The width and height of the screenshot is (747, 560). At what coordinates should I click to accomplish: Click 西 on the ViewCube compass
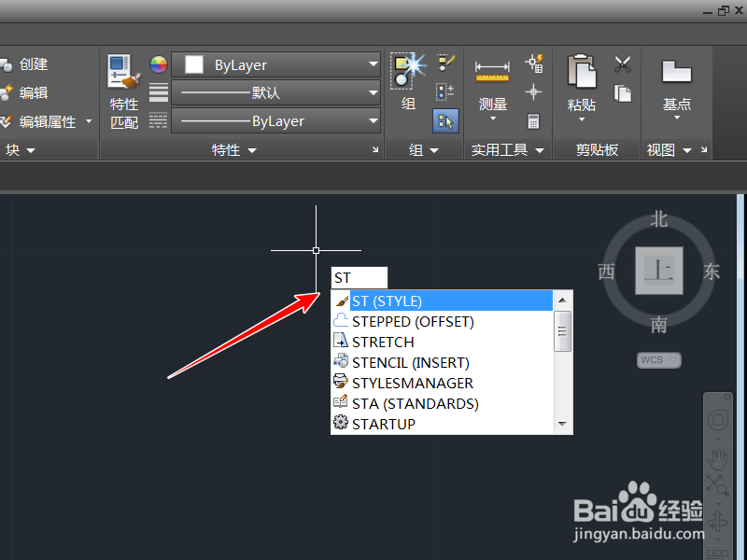(x=606, y=272)
